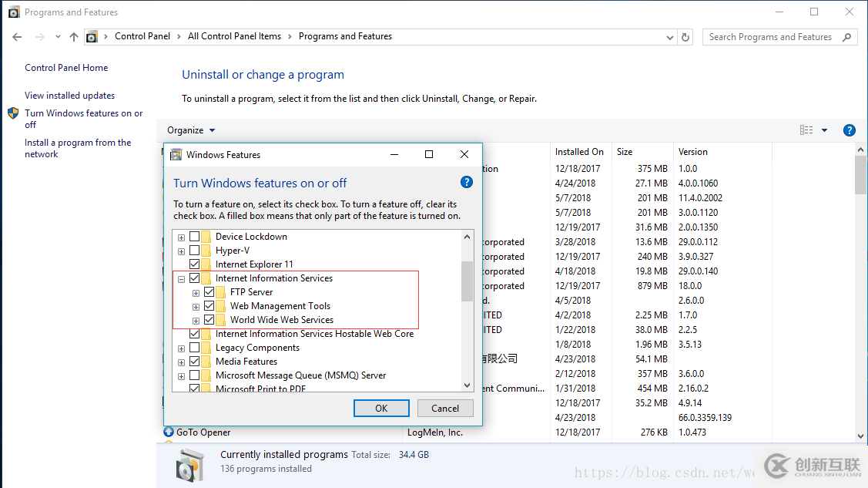Click the Windows Features dialog title icon
Viewport: 868px width, 488px height.
click(176, 154)
